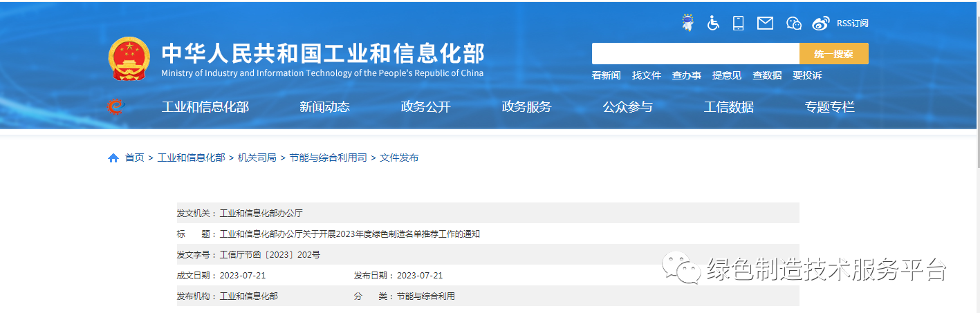Click English title Ministry of Industry and Information Technology
The height and width of the screenshot is (313, 980).
coord(322,73)
